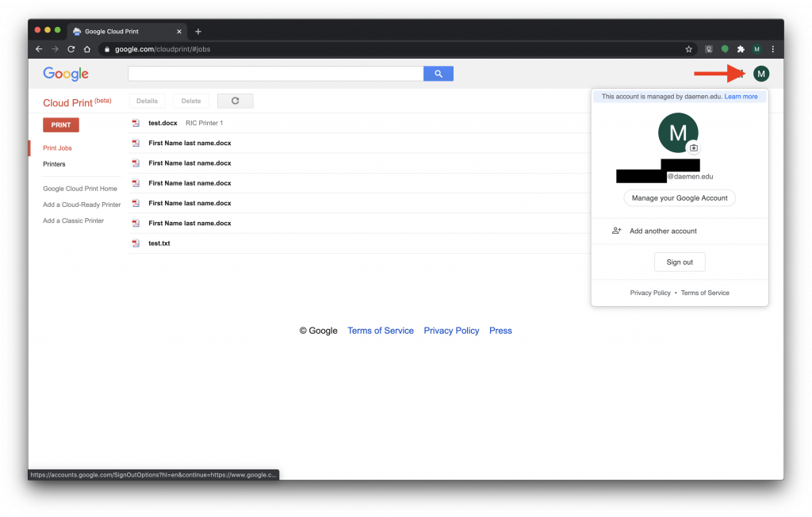
Task: Click the test.docx file icon
Action: click(136, 123)
